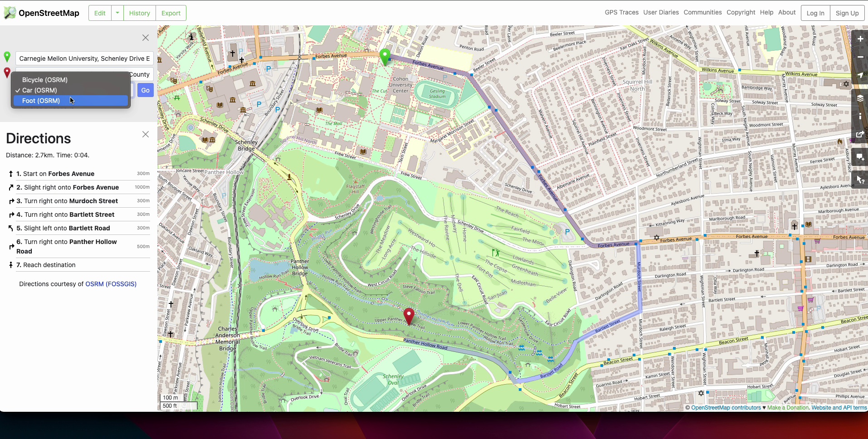Expand the Edit dropdown arrow

tap(117, 13)
